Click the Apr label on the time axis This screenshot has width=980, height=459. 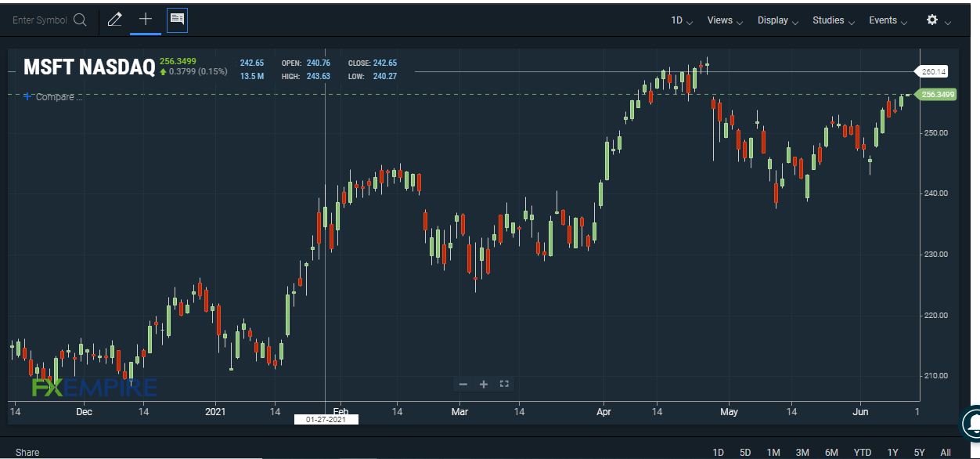(x=603, y=411)
